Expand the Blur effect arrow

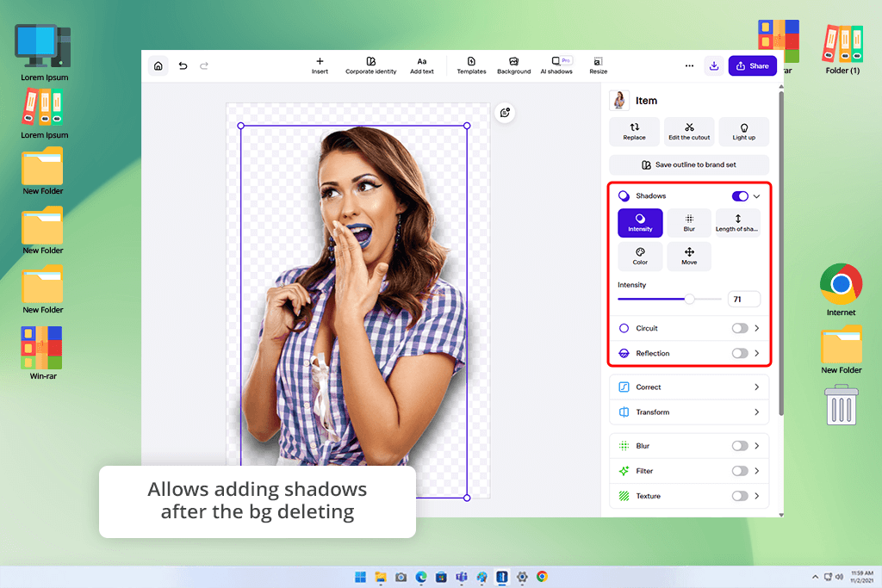(x=756, y=446)
